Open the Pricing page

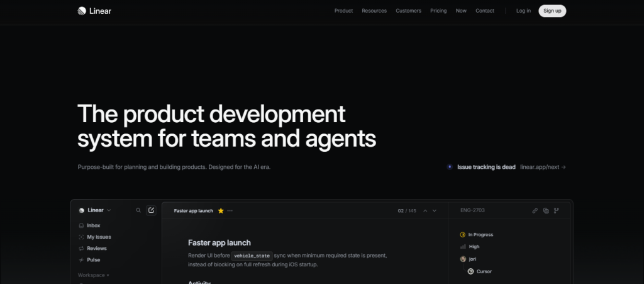pos(438,11)
